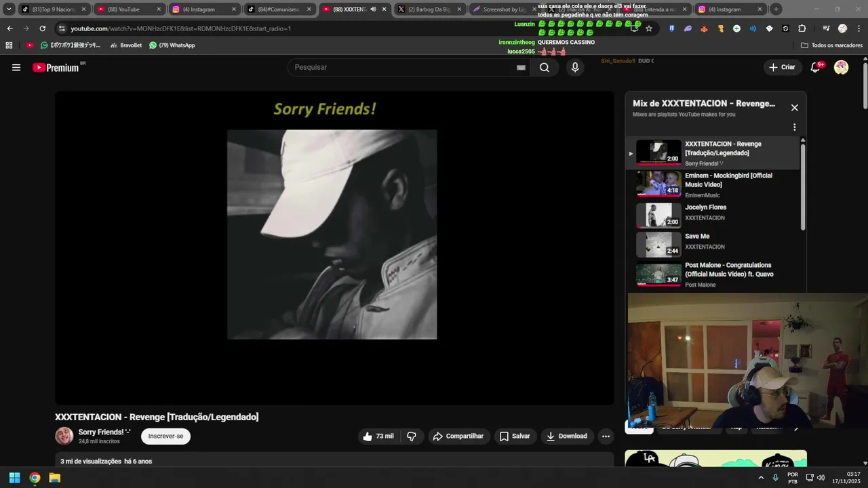868x488 pixels.
Task: Open the Sorry Friends! channel name link
Action: pos(104,432)
